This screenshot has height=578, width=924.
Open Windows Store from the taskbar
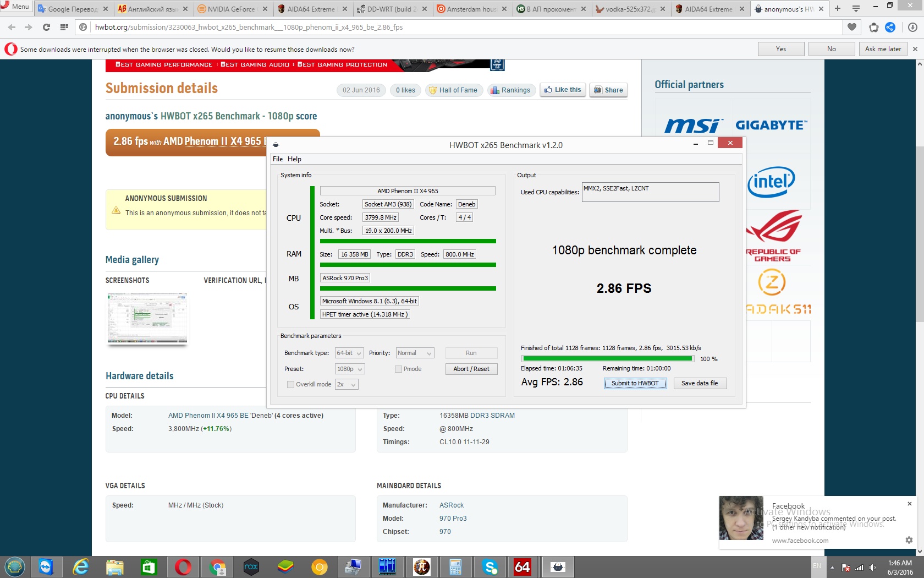[148, 567]
